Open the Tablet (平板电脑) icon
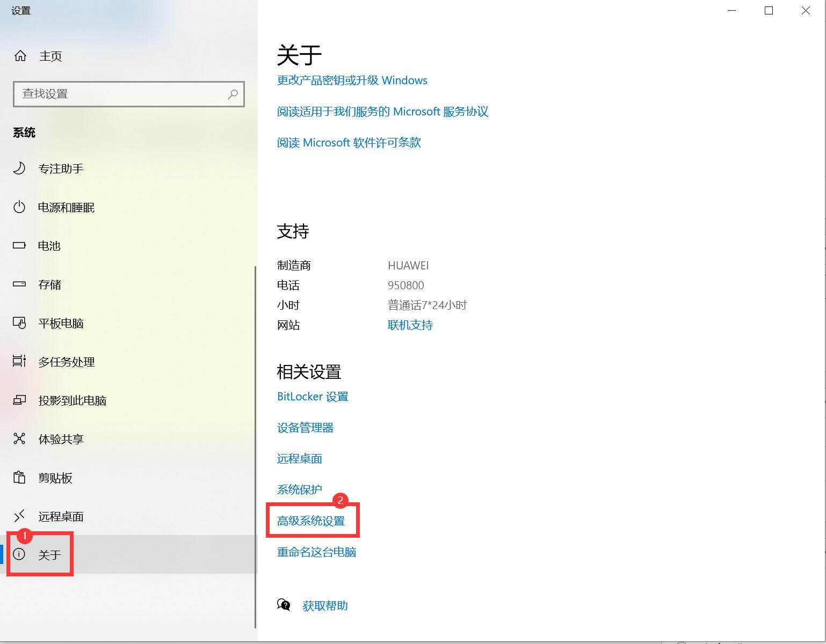The height and width of the screenshot is (644, 826). point(19,323)
